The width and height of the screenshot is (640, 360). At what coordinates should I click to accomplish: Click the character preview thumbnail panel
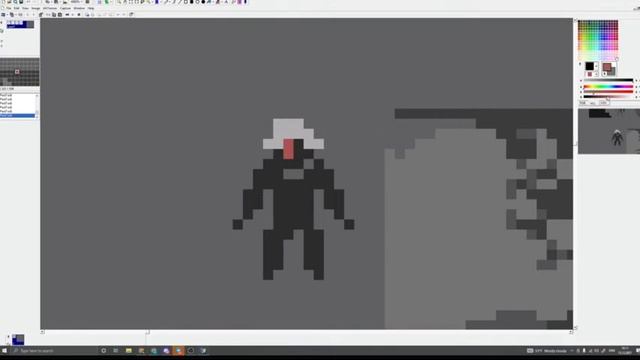(609, 131)
